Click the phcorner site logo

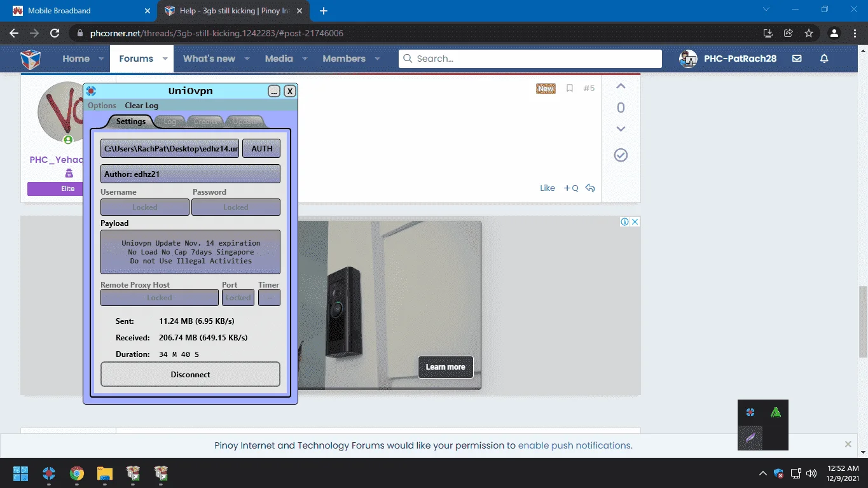point(31,59)
